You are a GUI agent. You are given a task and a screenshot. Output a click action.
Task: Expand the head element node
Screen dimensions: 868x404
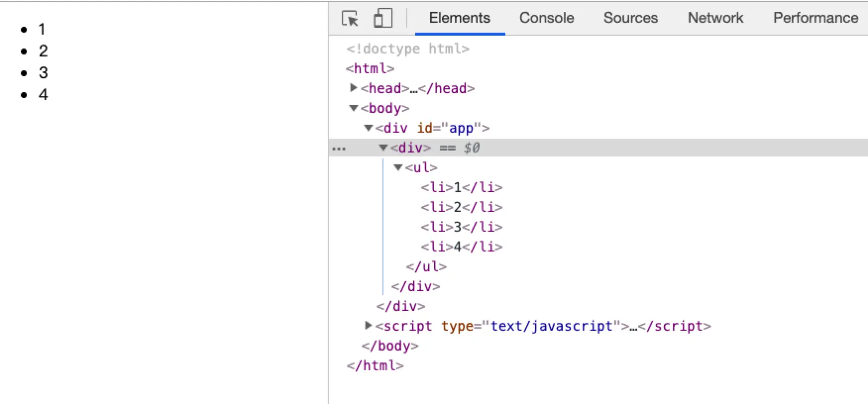click(353, 88)
